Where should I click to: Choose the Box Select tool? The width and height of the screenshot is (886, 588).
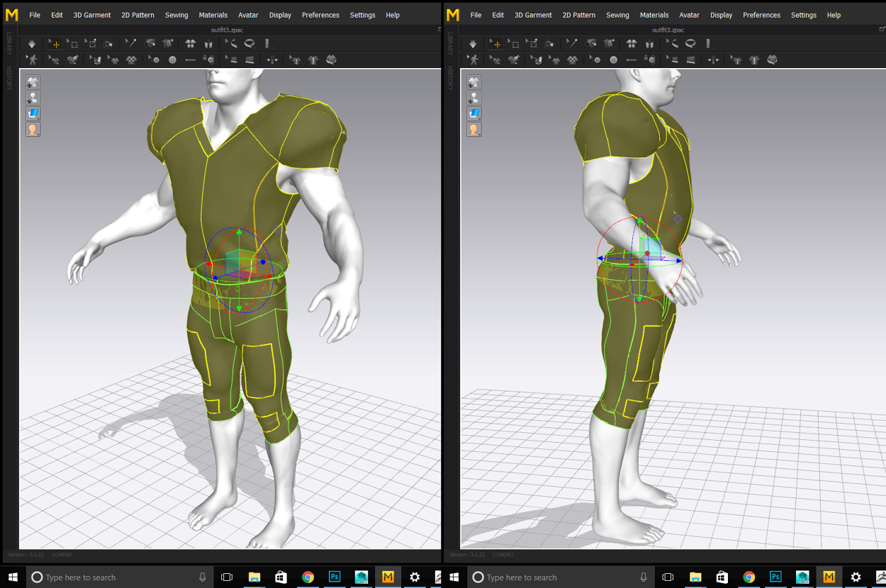[x=72, y=43]
